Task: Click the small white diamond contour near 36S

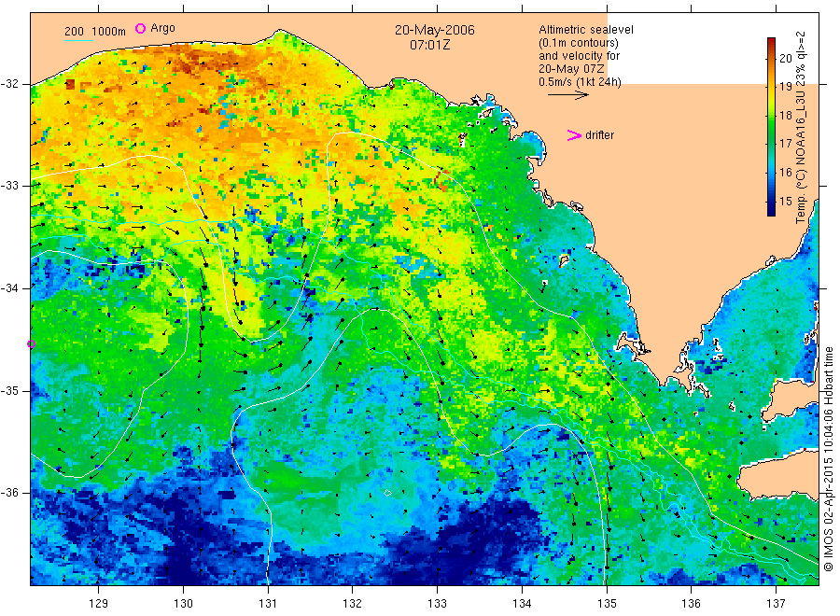Action: [388, 493]
